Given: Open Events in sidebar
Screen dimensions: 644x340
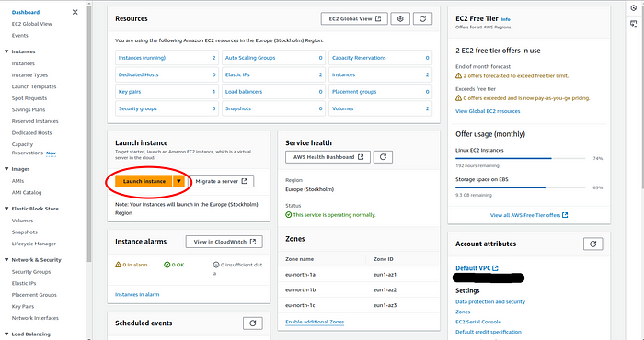Looking at the screenshot, I should coord(19,35).
